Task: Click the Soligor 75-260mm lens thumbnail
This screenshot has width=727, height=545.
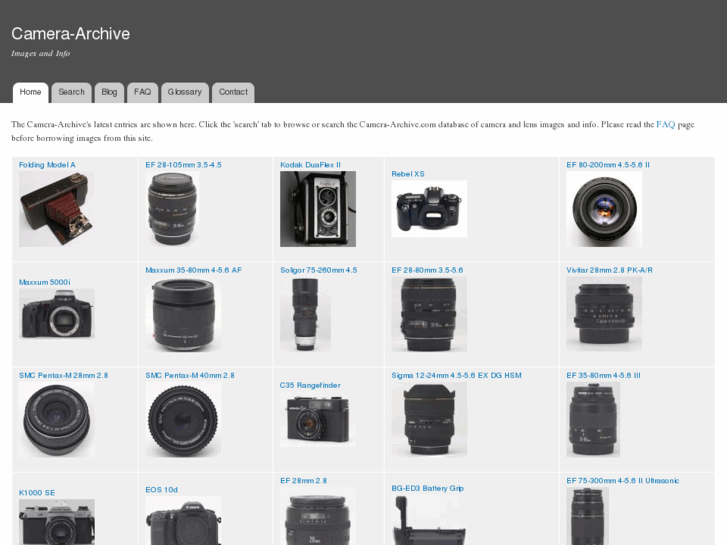Action: click(x=305, y=314)
